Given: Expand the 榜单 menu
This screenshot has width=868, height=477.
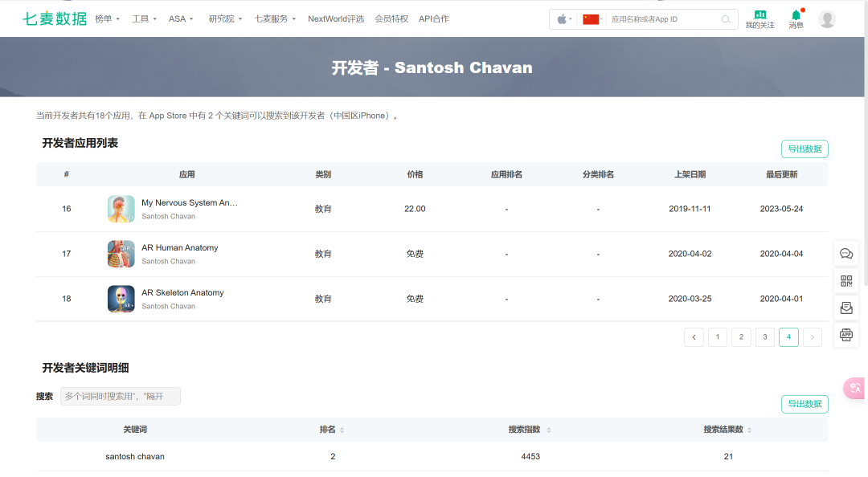Looking at the screenshot, I should point(107,18).
